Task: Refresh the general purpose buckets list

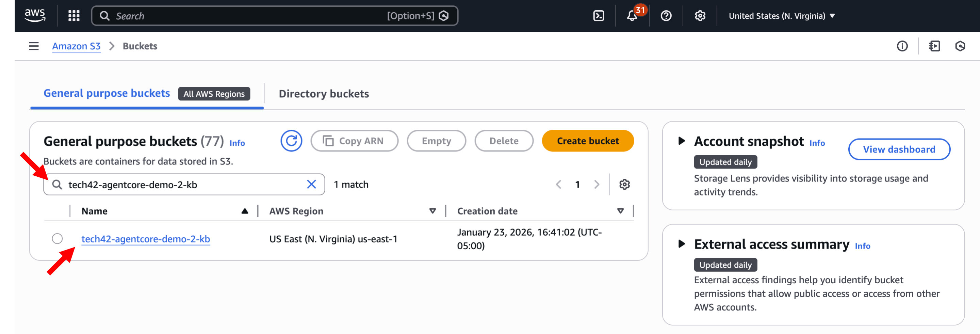Action: tap(291, 141)
